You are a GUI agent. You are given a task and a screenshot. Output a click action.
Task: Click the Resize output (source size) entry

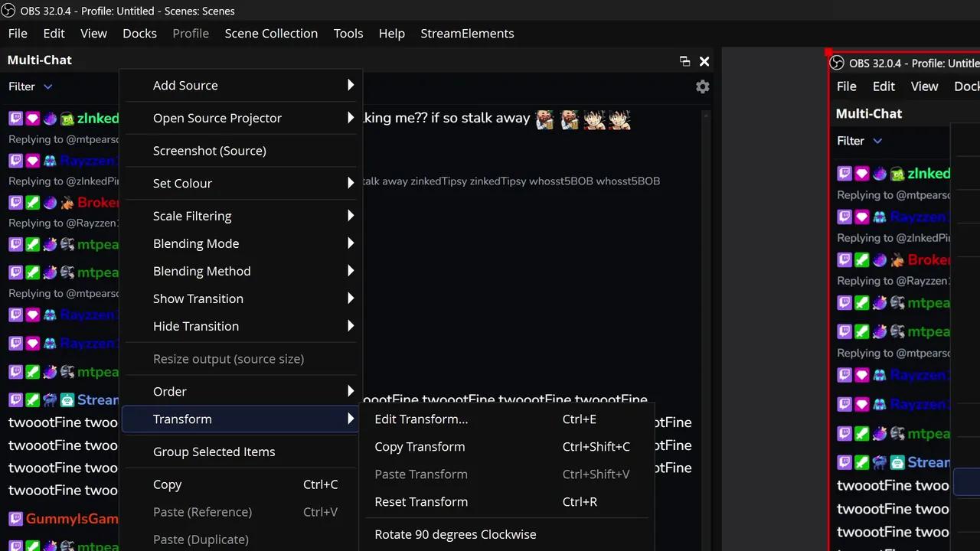(240, 359)
